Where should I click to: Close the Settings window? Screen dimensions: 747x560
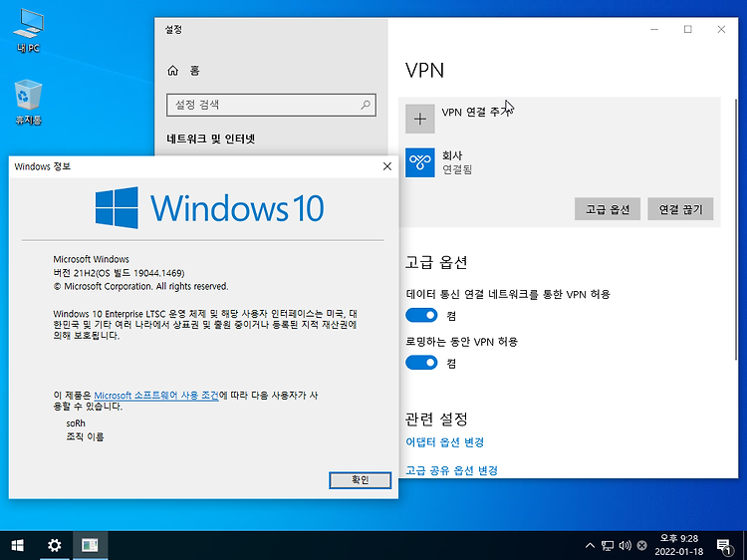click(721, 30)
